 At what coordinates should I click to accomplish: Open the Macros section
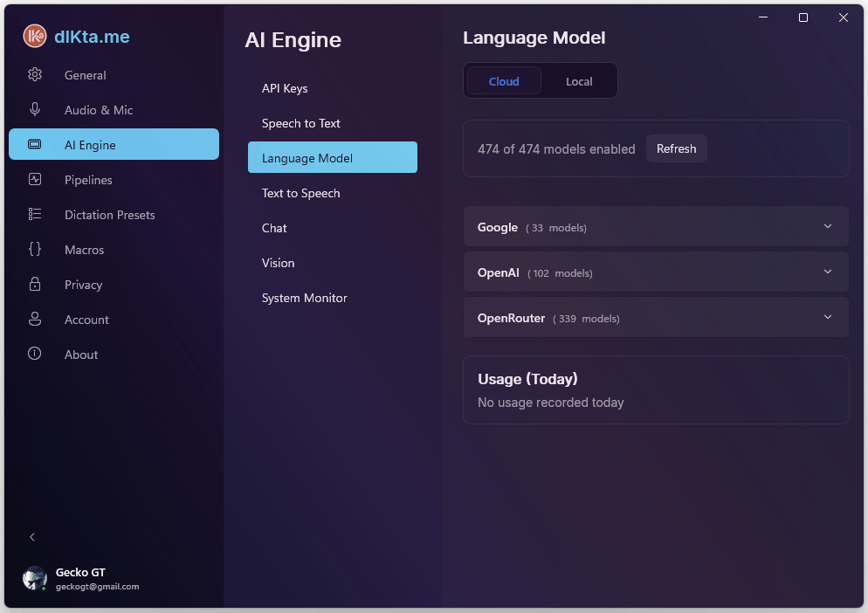[x=114, y=249]
